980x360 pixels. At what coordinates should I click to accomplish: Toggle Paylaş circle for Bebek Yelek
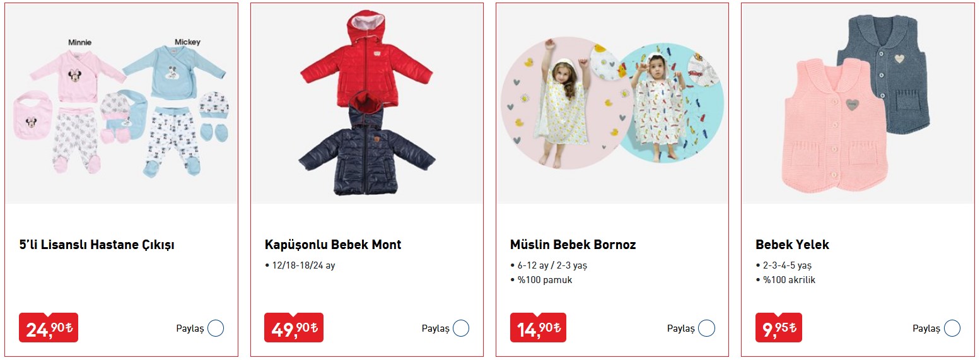(x=952, y=328)
